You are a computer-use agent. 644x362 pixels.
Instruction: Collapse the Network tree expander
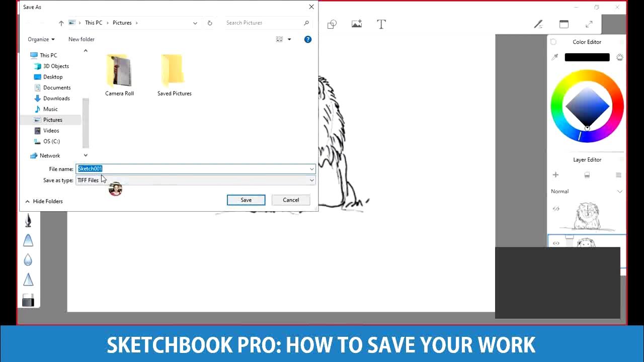click(86, 155)
